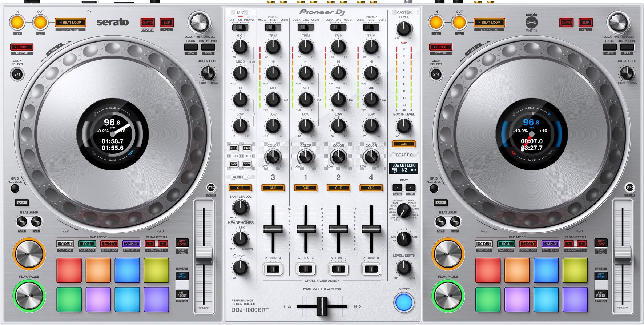
Task: Click the headphones MIX knob
Action: [x=240, y=239]
